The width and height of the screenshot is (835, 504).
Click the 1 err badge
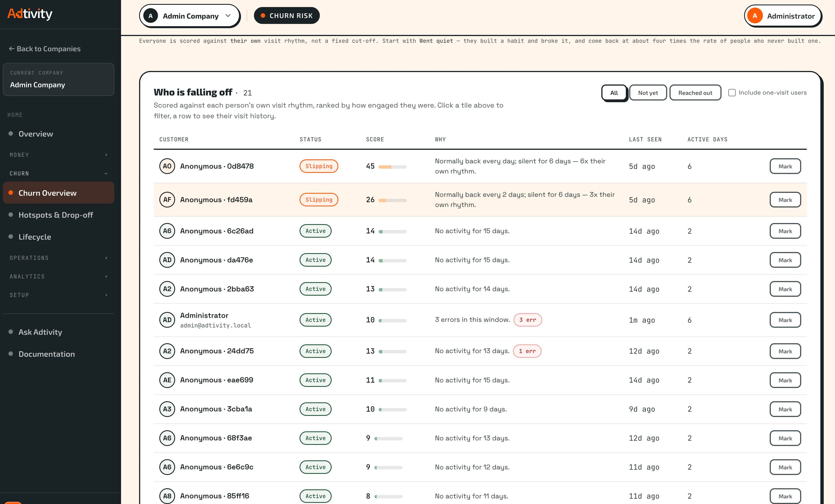(x=527, y=351)
